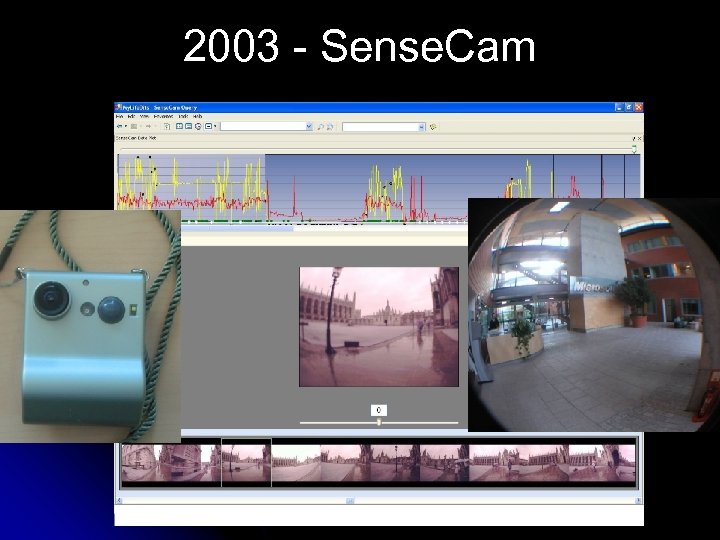The image size is (720, 540).
Task: Close the SenseCam Query window
Action: (x=638, y=107)
